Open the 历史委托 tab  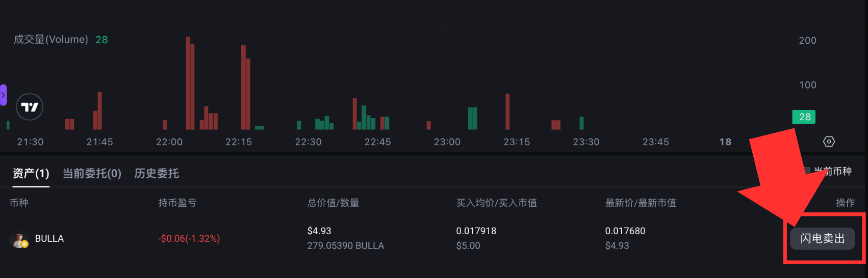click(157, 174)
